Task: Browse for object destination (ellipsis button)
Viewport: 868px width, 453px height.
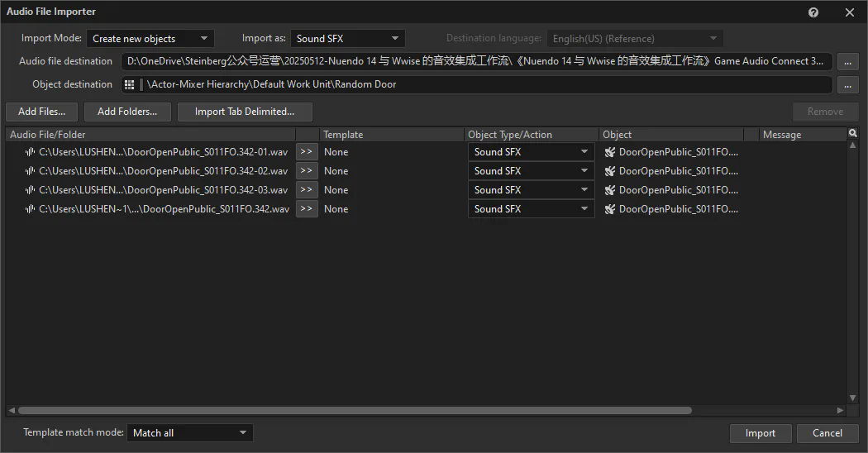Action: click(847, 84)
